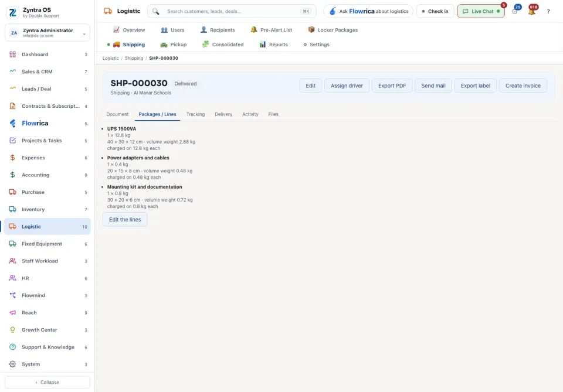Open Contracts & Subscriptions document icon
Image resolution: width=563 pixels, height=392 pixels.
(12, 106)
